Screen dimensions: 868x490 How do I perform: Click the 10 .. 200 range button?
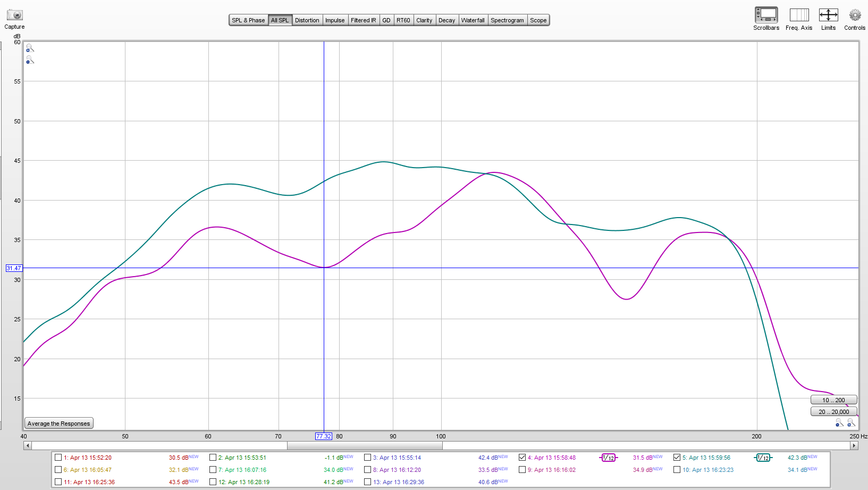833,400
